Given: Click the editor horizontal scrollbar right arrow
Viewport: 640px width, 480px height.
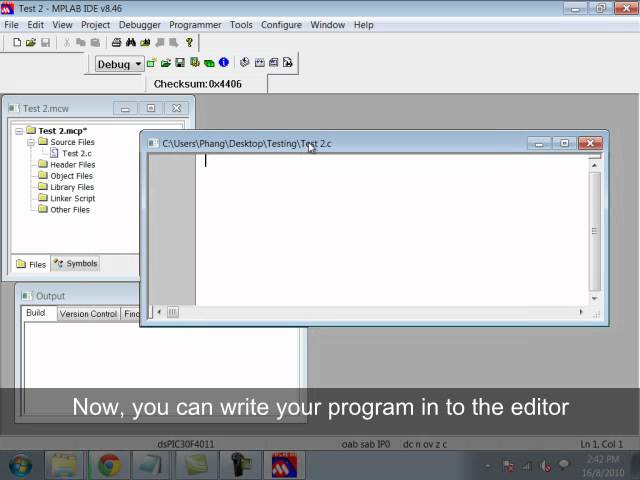Looking at the screenshot, I should (x=581, y=312).
